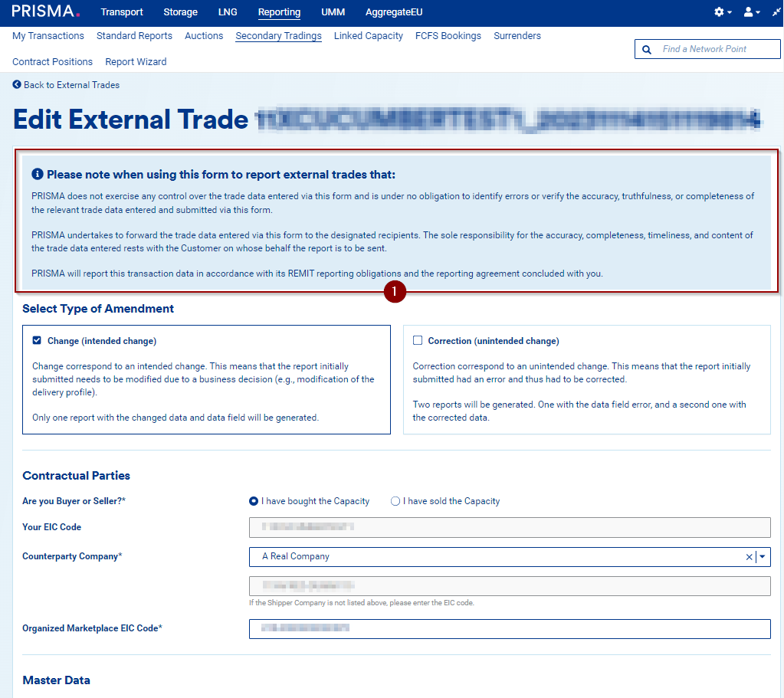Switch to the Secondary Tradings tab
Screen dimensions: 784x698
[x=278, y=36]
